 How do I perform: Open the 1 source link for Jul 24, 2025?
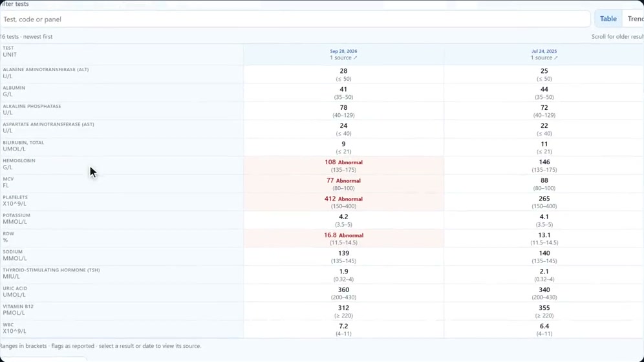click(x=544, y=58)
